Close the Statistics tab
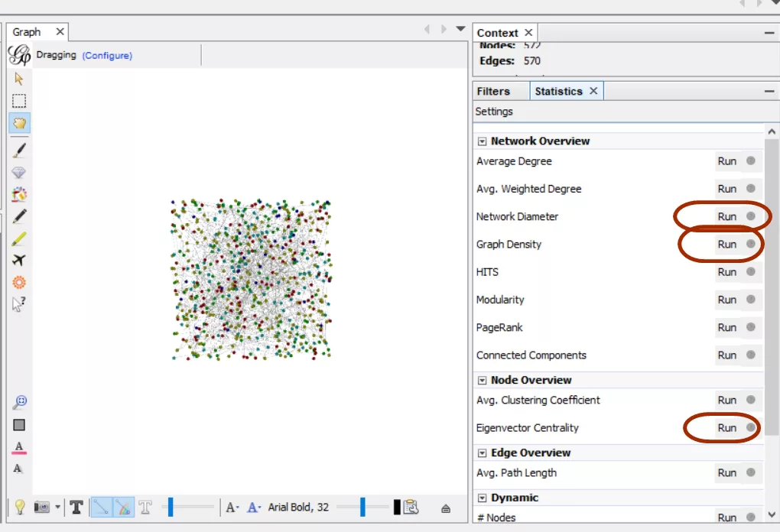 point(593,91)
